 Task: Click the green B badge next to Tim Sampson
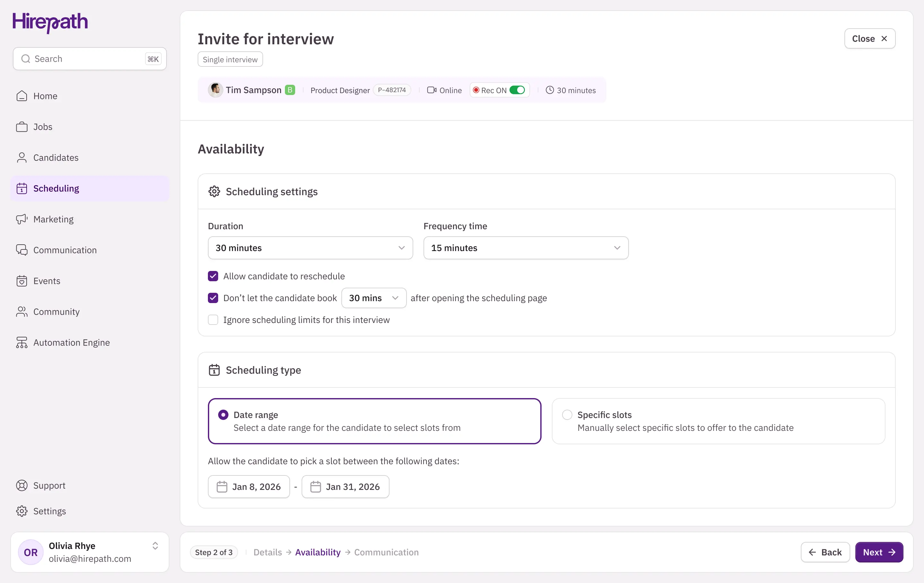290,90
